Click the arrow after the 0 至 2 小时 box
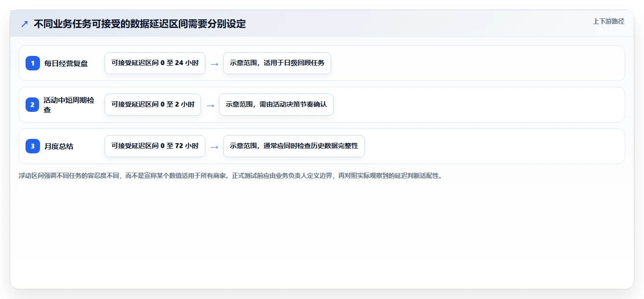 point(210,105)
